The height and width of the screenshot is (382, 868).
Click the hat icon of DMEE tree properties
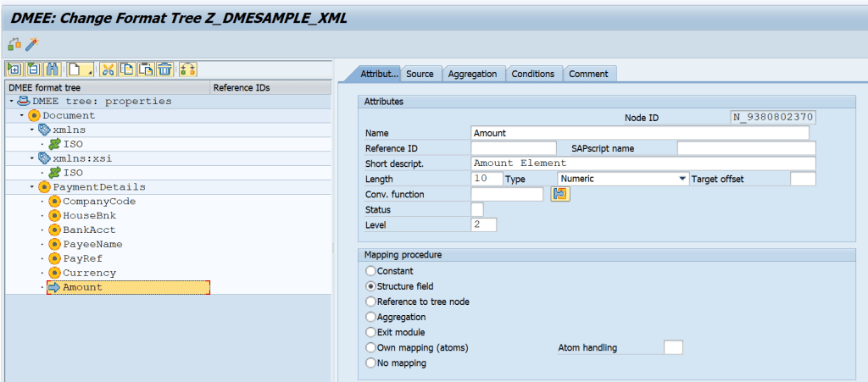click(24, 101)
